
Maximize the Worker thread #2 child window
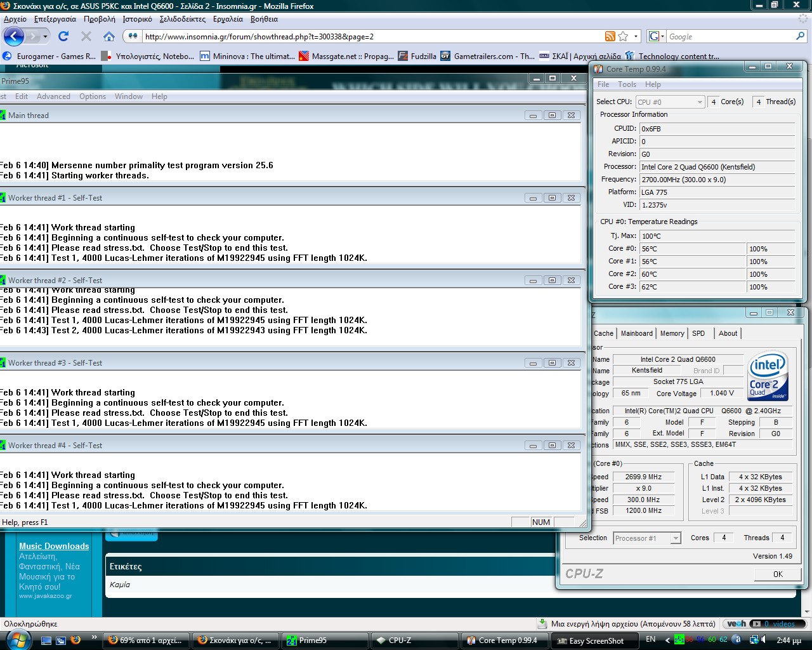pyautogui.click(x=552, y=280)
